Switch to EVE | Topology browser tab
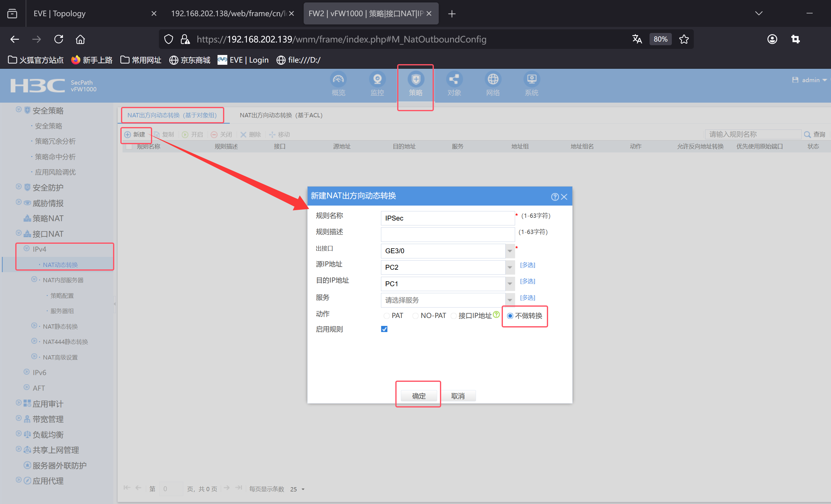The image size is (831, 504). 60,13
